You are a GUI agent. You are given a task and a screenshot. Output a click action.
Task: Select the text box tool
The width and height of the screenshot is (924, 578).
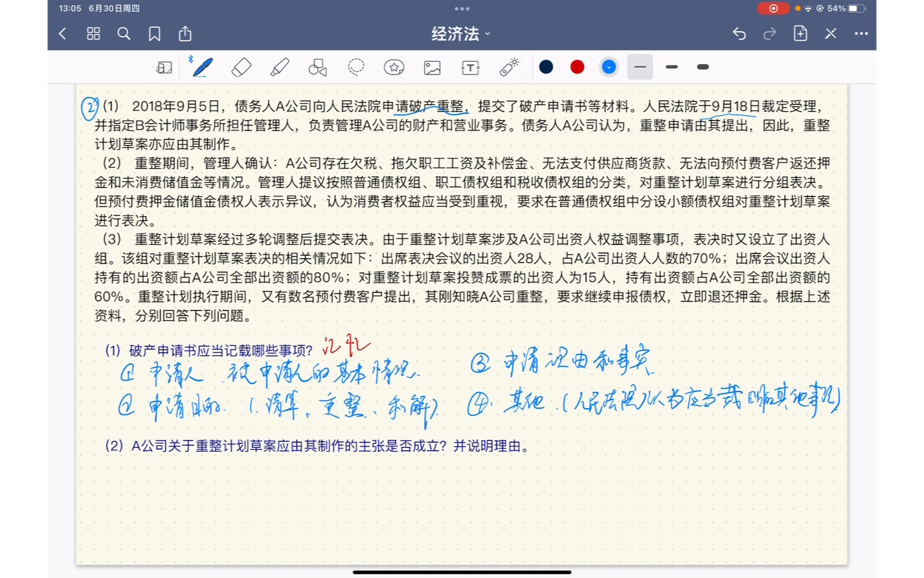coord(469,67)
